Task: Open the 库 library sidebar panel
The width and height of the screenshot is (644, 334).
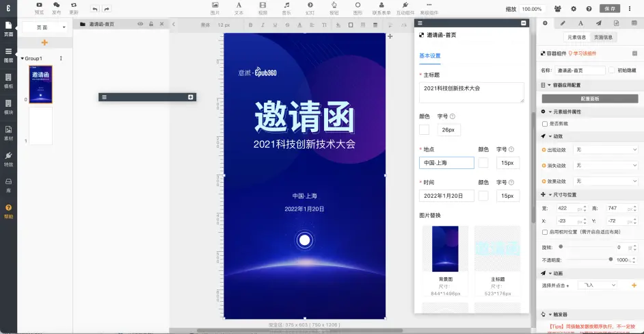Action: (x=8, y=185)
